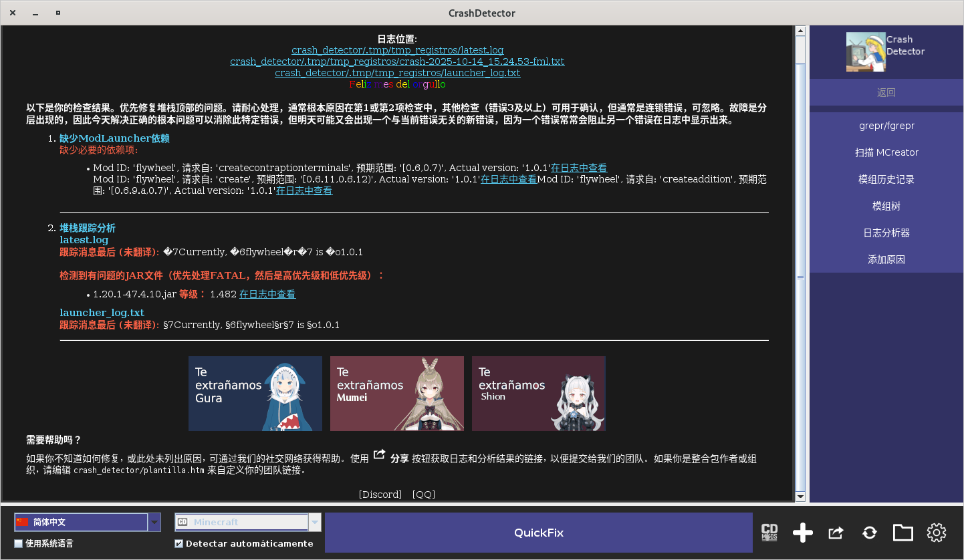Click the CD Mods icon
The image size is (964, 560).
click(x=769, y=533)
